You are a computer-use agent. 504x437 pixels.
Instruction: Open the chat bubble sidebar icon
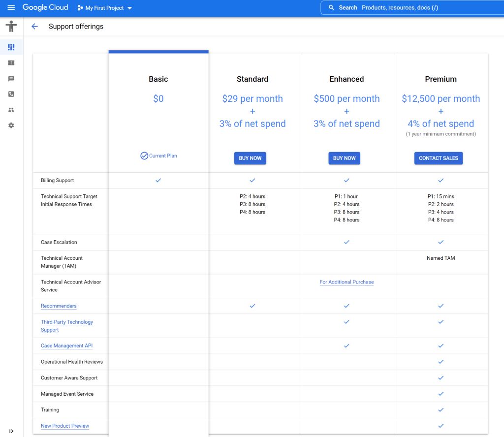11,79
